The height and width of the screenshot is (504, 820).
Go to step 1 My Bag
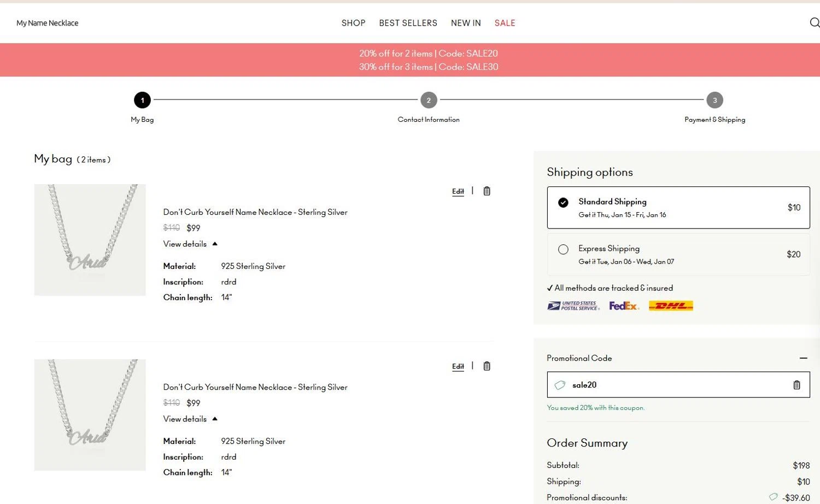tap(142, 100)
